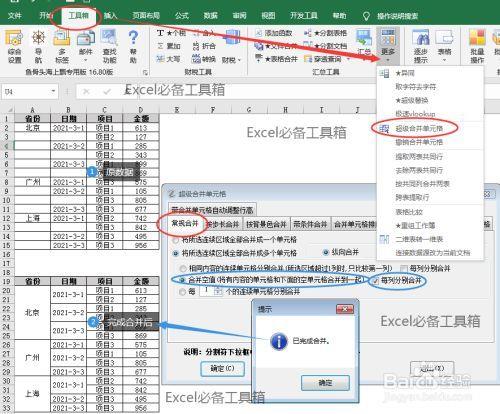Select the 合并空值 radio option
Viewport: 500px width, 414px height.
pos(183,280)
